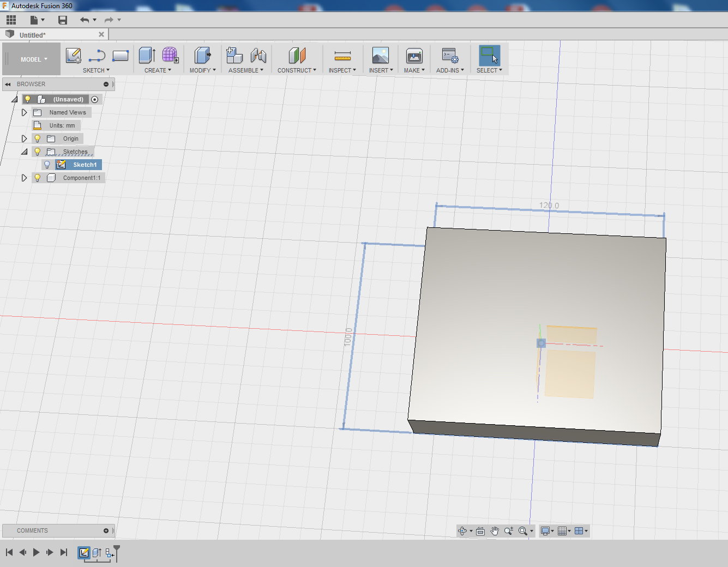Click the Zoom magnifier tool

point(508,530)
